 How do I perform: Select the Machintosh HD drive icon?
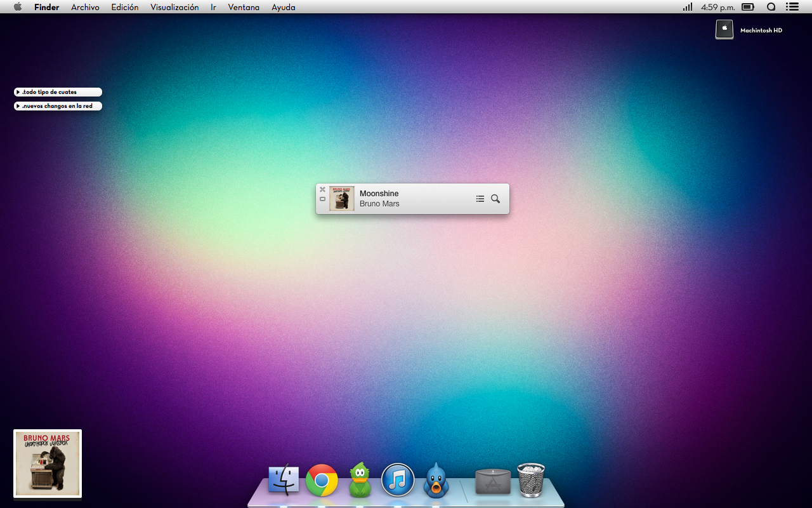[x=724, y=29]
